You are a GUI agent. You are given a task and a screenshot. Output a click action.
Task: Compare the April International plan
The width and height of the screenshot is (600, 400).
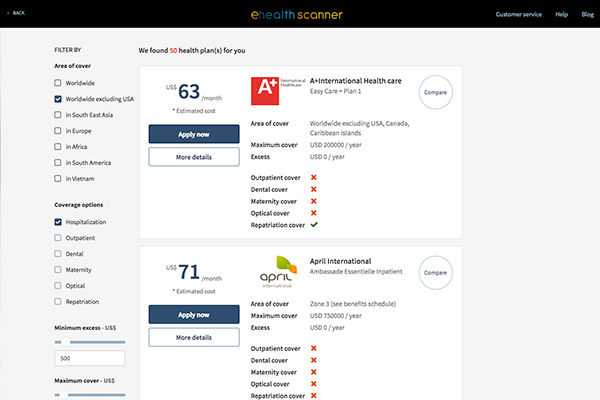(x=435, y=273)
